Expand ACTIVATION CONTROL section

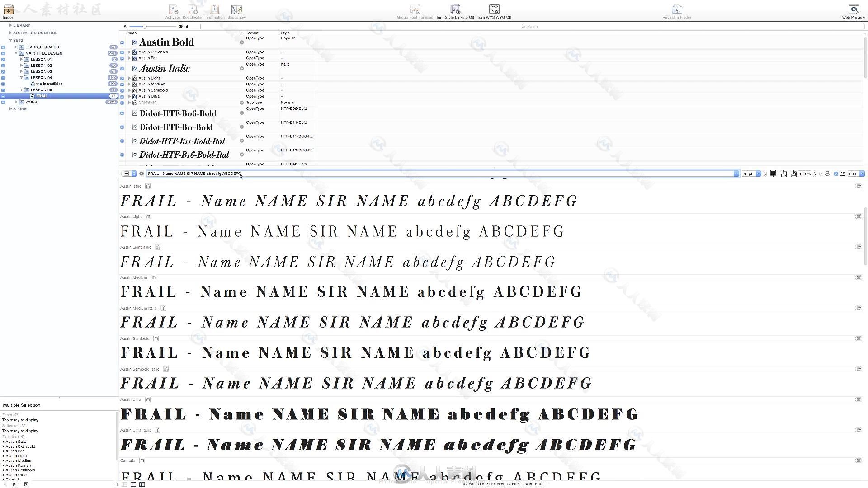10,33
